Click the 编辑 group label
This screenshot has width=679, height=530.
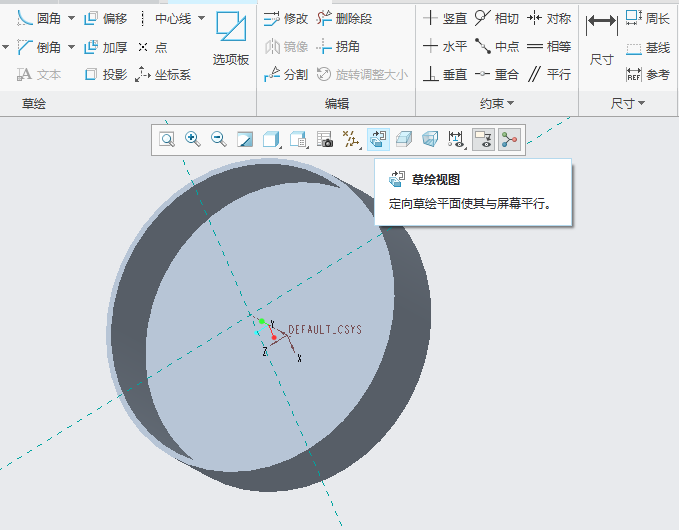(x=337, y=103)
